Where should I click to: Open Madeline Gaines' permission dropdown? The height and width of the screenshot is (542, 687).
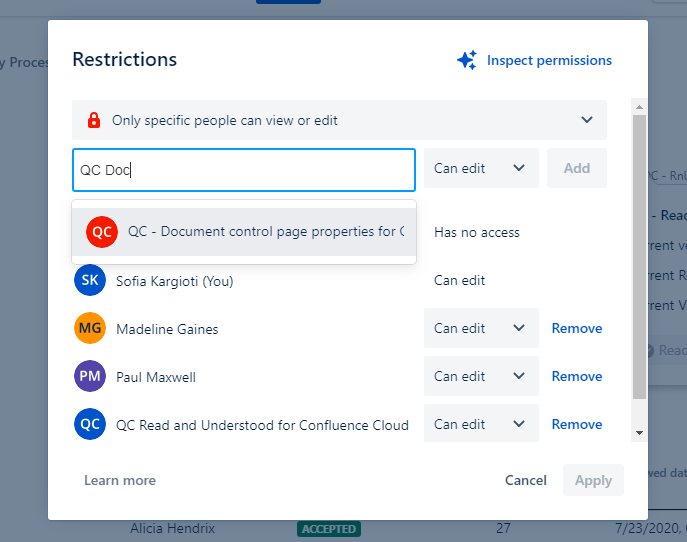480,329
